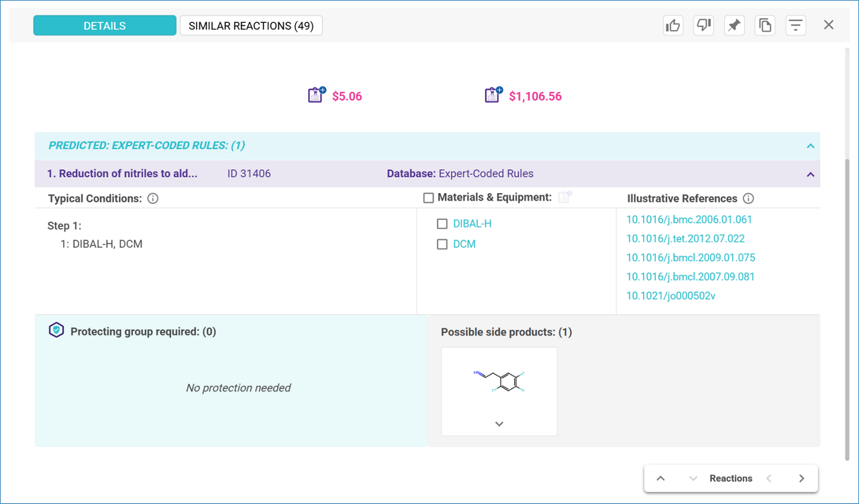Click the copy icon in top toolbar
859x504 pixels.
[x=765, y=26]
